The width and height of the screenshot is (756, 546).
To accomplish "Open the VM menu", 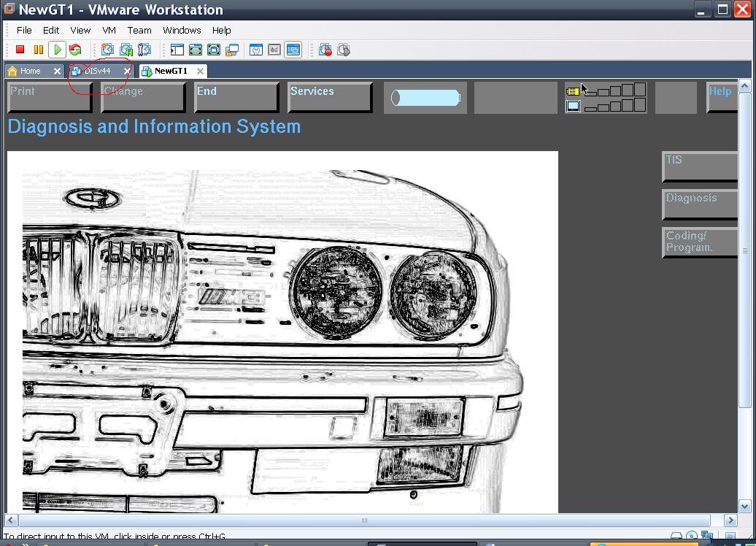I will (x=109, y=30).
